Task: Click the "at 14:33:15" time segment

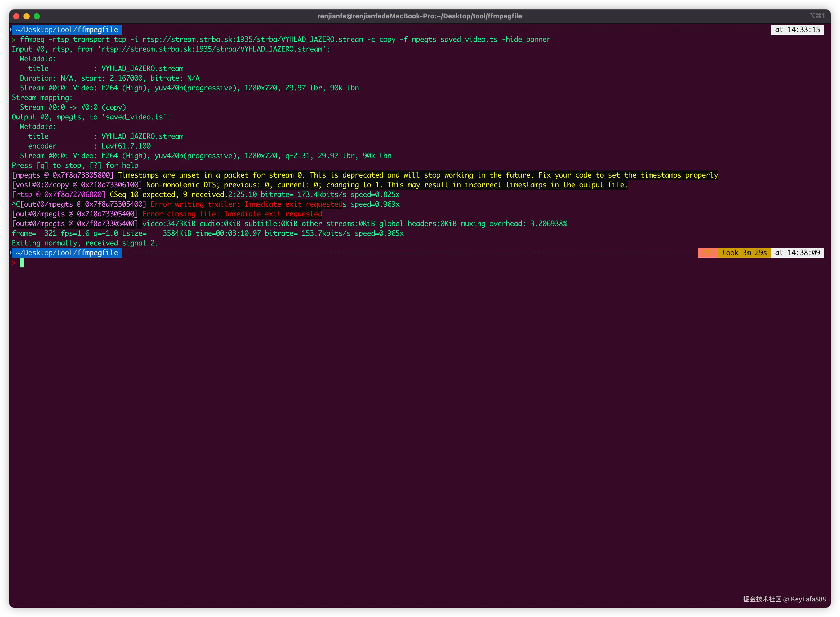Action: click(797, 30)
